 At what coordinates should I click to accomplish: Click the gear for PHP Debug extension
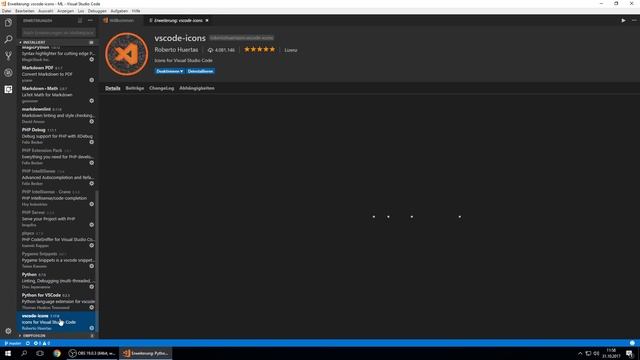(x=92, y=142)
